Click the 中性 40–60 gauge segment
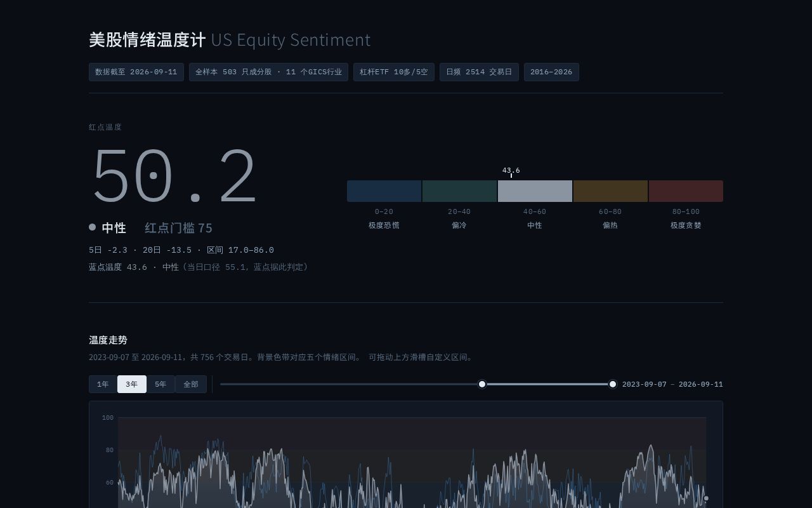The width and height of the screenshot is (812, 508). coord(535,191)
